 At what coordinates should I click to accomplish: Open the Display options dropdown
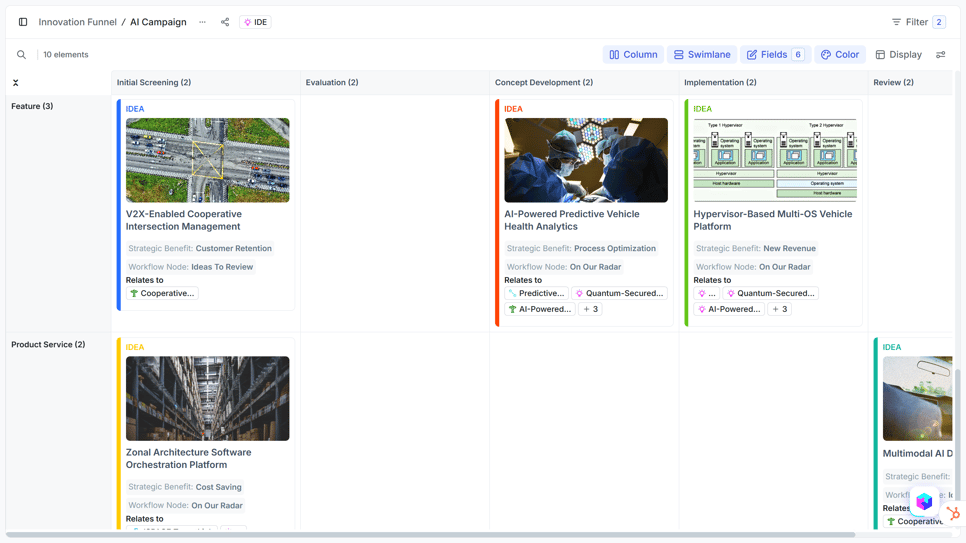coord(898,55)
